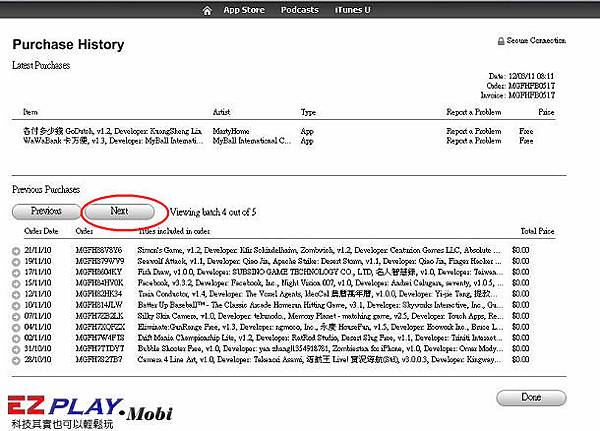Open arrow icon for 31/10/10 order
600x431 pixels.
tap(16, 350)
